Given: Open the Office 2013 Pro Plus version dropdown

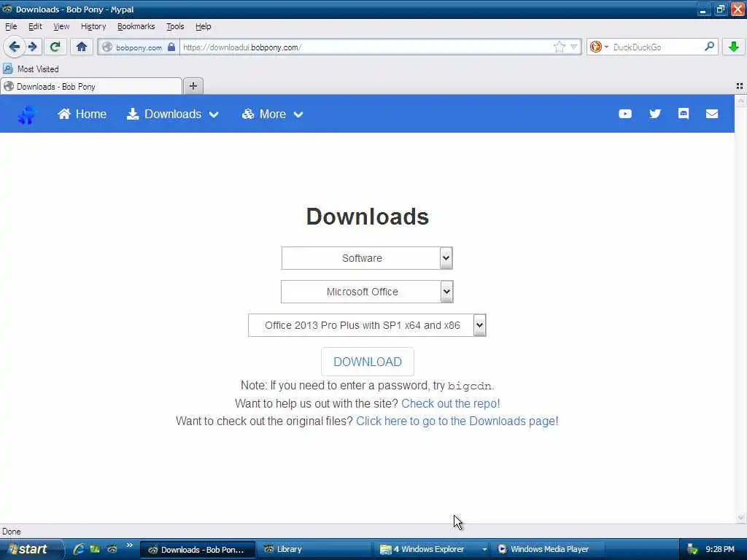Looking at the screenshot, I should tap(367, 325).
